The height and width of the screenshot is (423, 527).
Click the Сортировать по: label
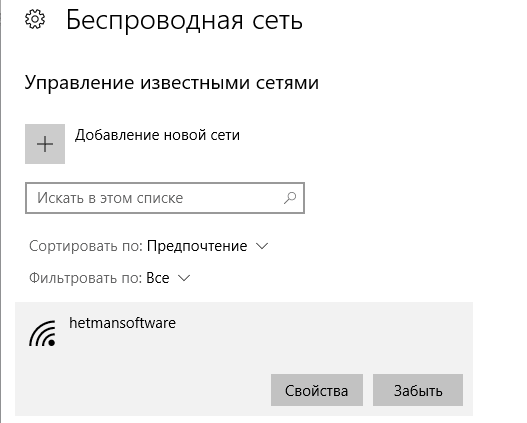86,246
